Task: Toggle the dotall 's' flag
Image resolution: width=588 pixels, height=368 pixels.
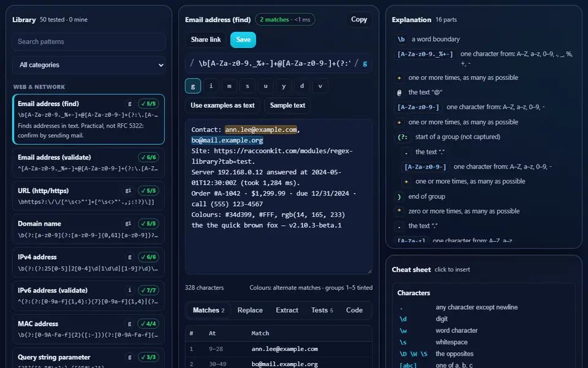Action: (x=247, y=86)
